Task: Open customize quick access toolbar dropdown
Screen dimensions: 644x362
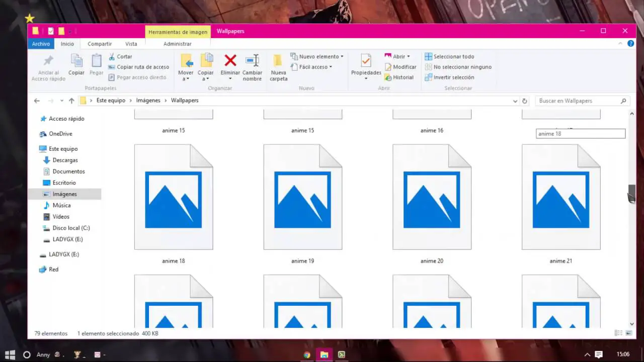Action: pos(70,32)
